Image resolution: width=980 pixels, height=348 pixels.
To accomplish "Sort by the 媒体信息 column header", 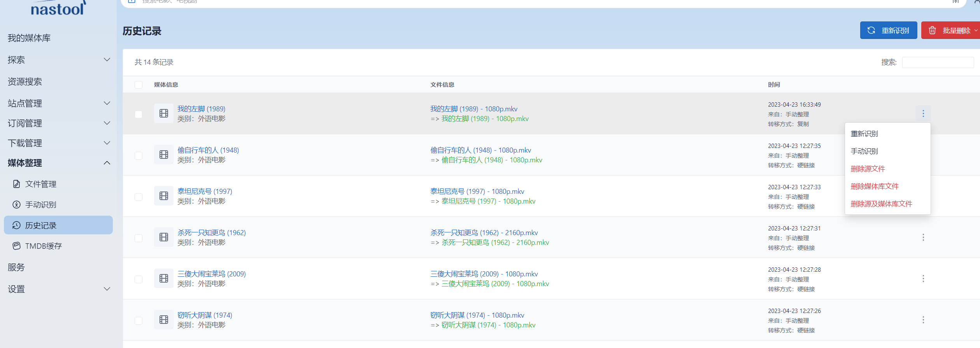I will 166,84.
